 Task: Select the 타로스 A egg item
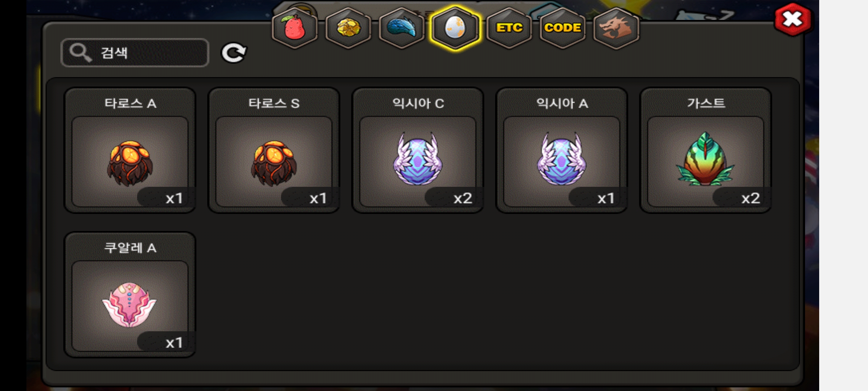tap(130, 151)
